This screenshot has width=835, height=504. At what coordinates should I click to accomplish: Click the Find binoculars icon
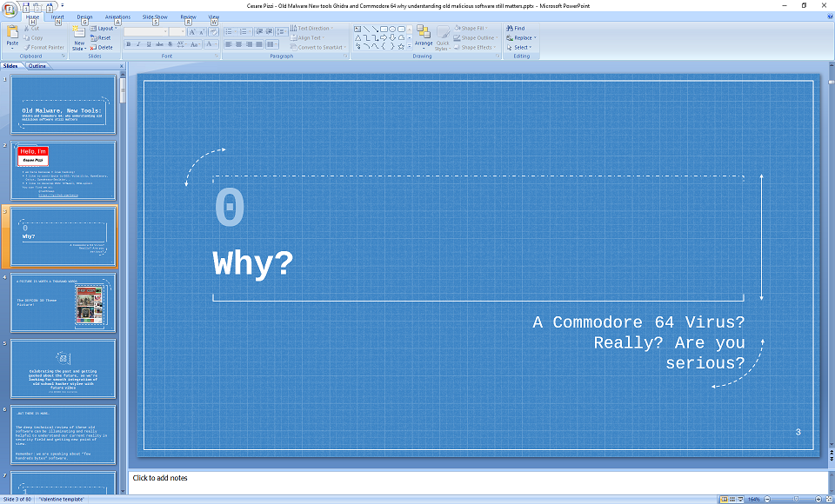[510, 28]
